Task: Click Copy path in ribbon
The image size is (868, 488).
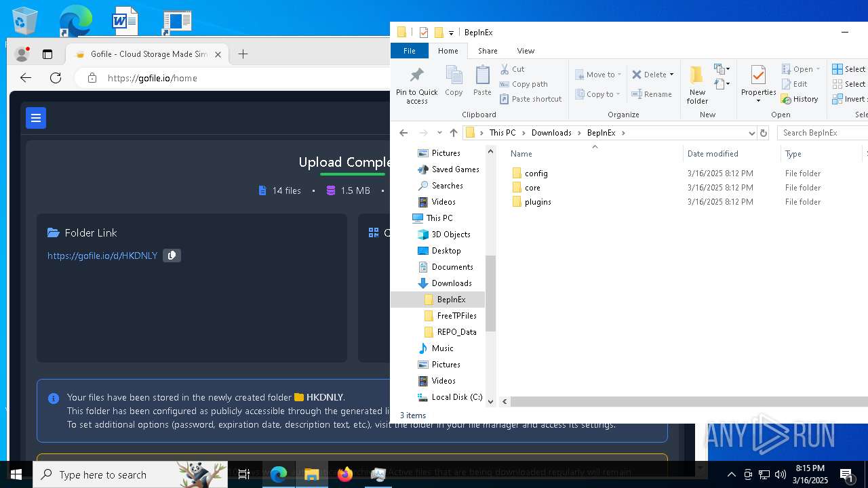Action: point(524,84)
